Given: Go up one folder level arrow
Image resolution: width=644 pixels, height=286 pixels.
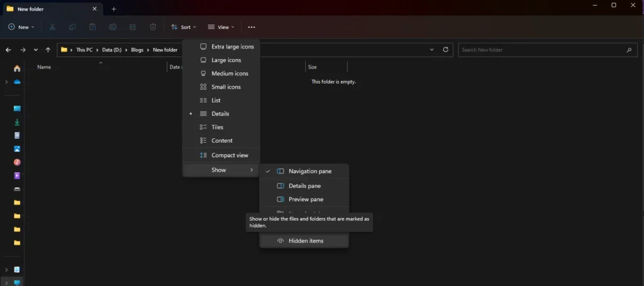Looking at the screenshot, I should (x=48, y=50).
